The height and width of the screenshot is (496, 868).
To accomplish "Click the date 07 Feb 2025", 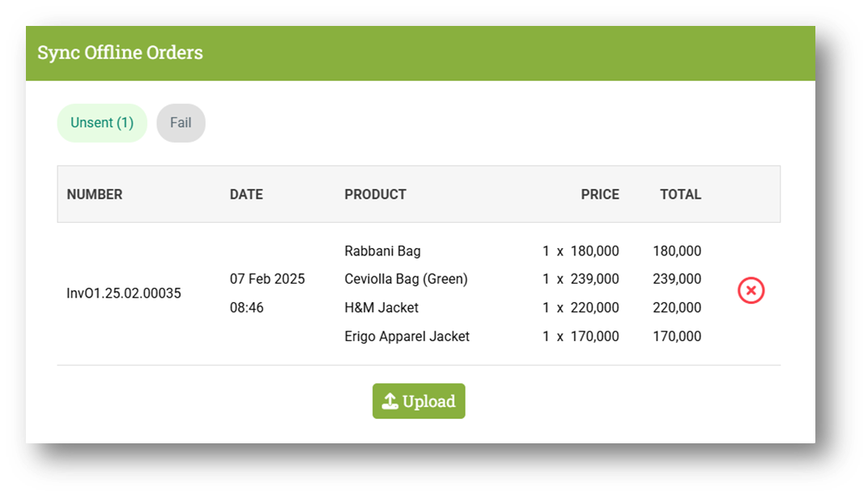I will (x=267, y=279).
